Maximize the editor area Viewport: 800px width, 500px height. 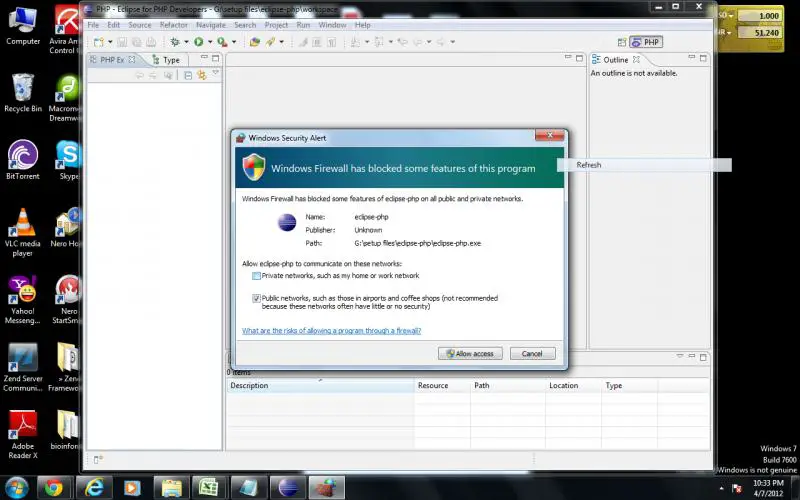pyautogui.click(x=579, y=58)
